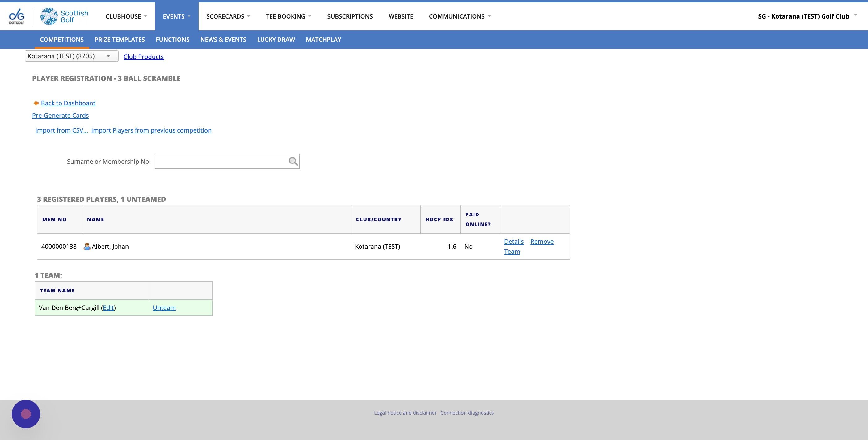
Task: Unteam the Van Den Berg+Cargill team
Action: click(164, 307)
